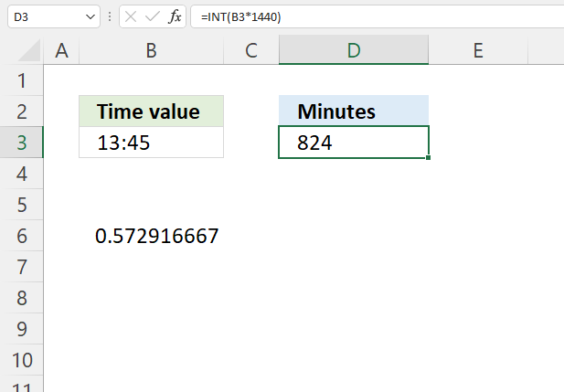Viewport: 564px width, 392px height.
Task: Select row 8 header
Action: 22,298
